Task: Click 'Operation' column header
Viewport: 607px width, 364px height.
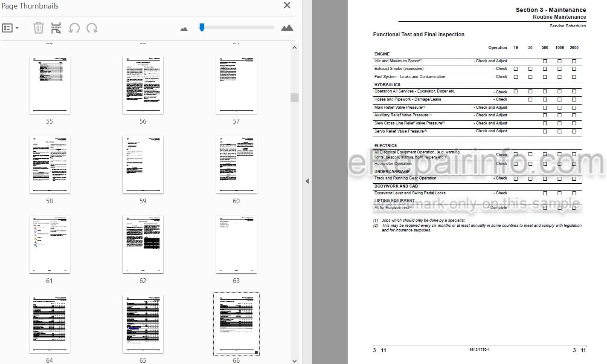Action: point(497,48)
